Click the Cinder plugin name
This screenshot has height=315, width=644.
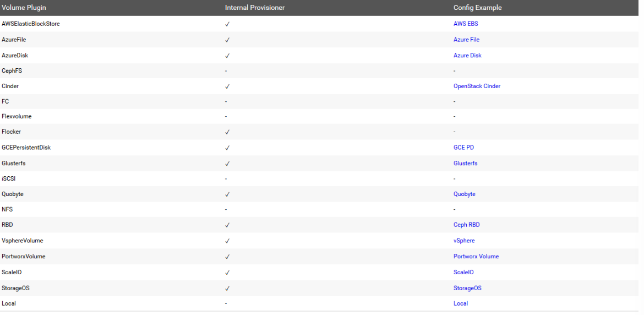tap(10, 86)
